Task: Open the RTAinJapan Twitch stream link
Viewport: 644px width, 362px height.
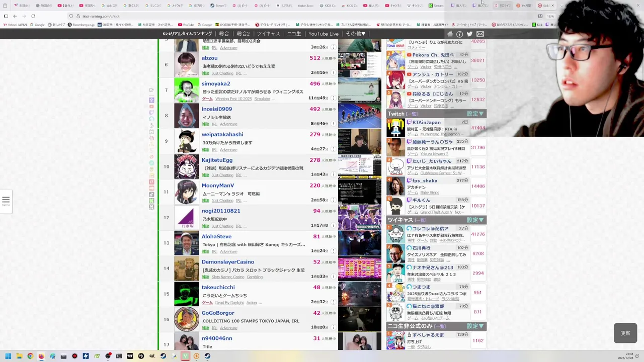Action: (426, 122)
